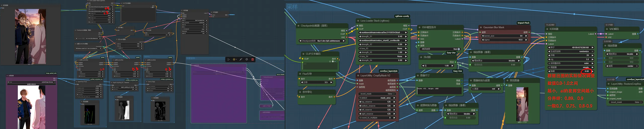The image size is (644, 129).
Task: Collapse LayerUtility: CropByMask V2 node dot
Action: pyautogui.click(x=358, y=75)
